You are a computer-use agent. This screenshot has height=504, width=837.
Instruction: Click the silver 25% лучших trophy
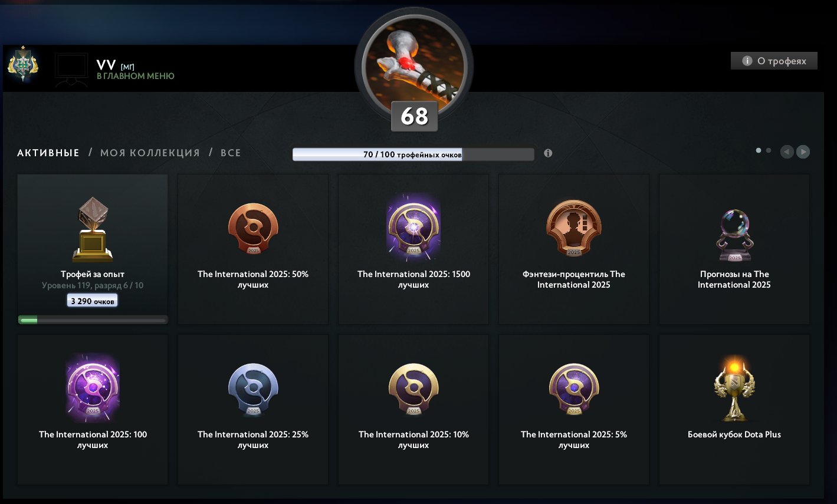click(253, 389)
